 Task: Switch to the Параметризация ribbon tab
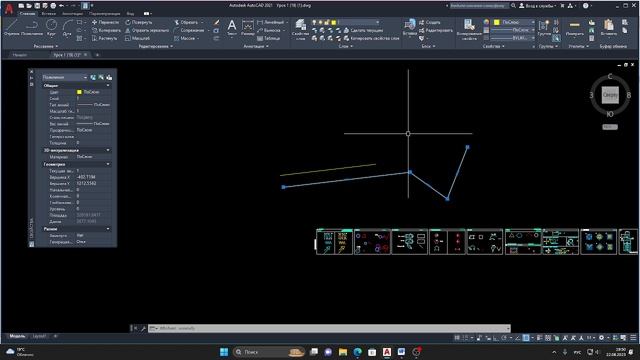coord(104,13)
